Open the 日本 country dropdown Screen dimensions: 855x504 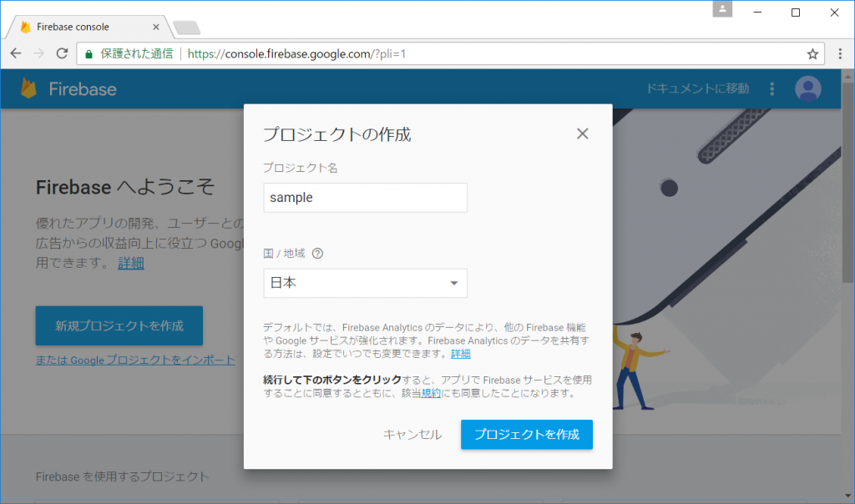point(365,283)
